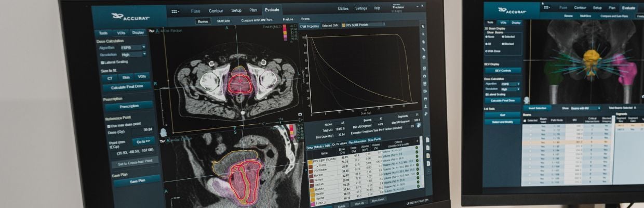This screenshot has width=644, height=208.
Task: Click the BEV Controls button on right monitor
Action: pos(503,70)
